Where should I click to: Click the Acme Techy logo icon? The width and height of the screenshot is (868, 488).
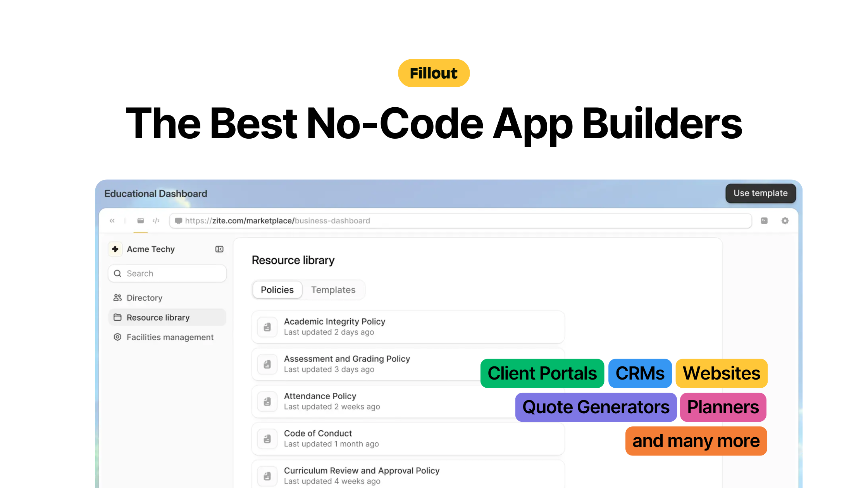[115, 249]
